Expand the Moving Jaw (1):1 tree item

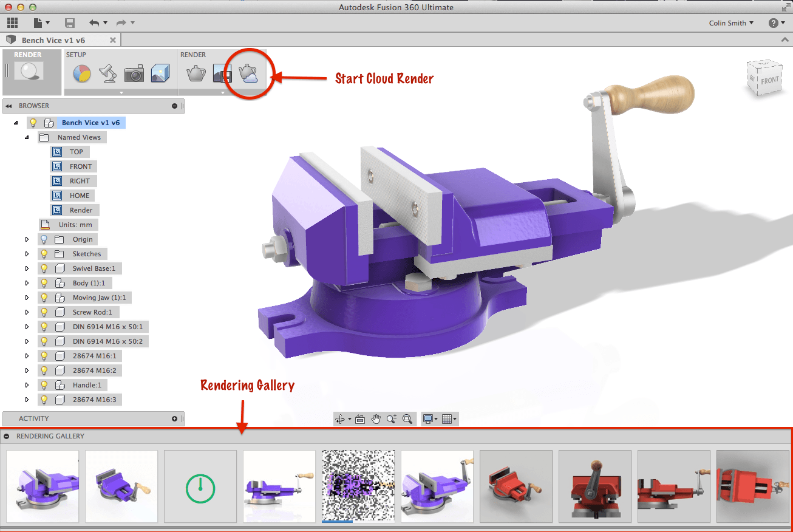coord(26,297)
